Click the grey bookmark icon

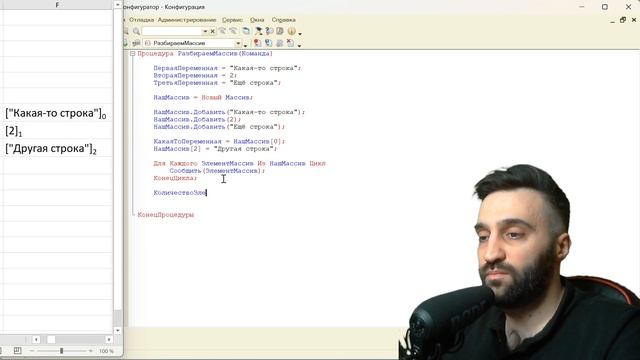click(x=280, y=42)
